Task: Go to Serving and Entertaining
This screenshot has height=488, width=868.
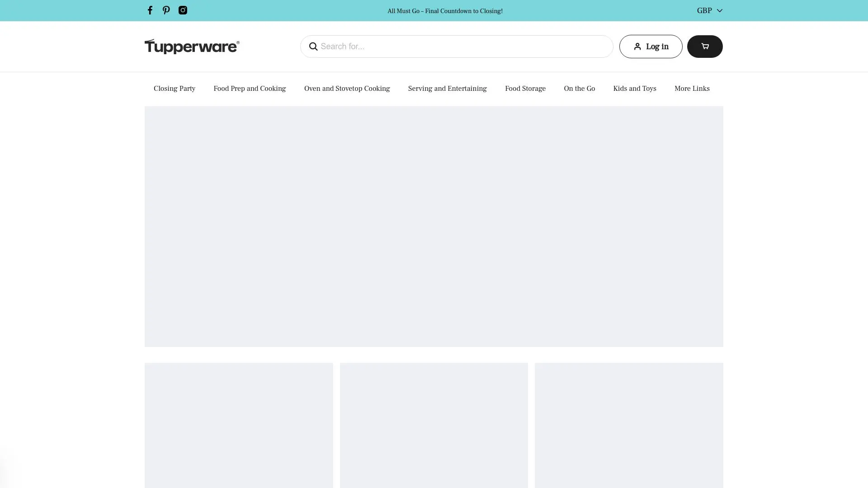Action: 447,89
